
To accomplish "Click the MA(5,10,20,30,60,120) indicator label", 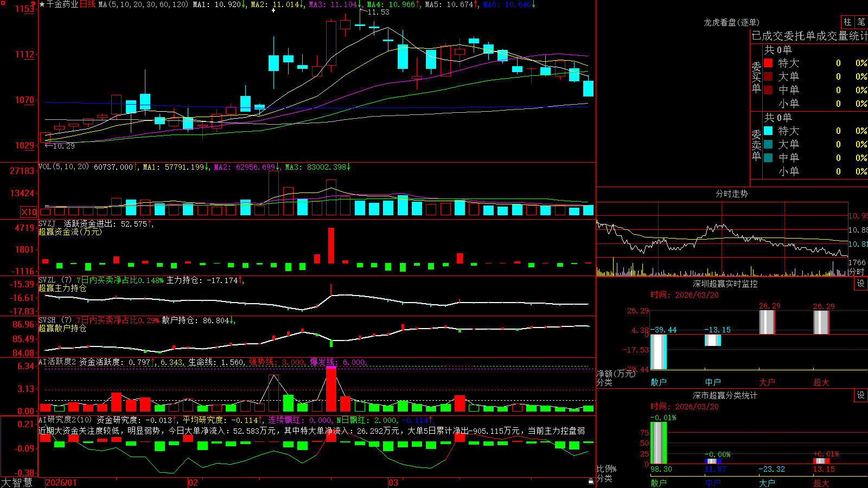I will (x=143, y=4).
